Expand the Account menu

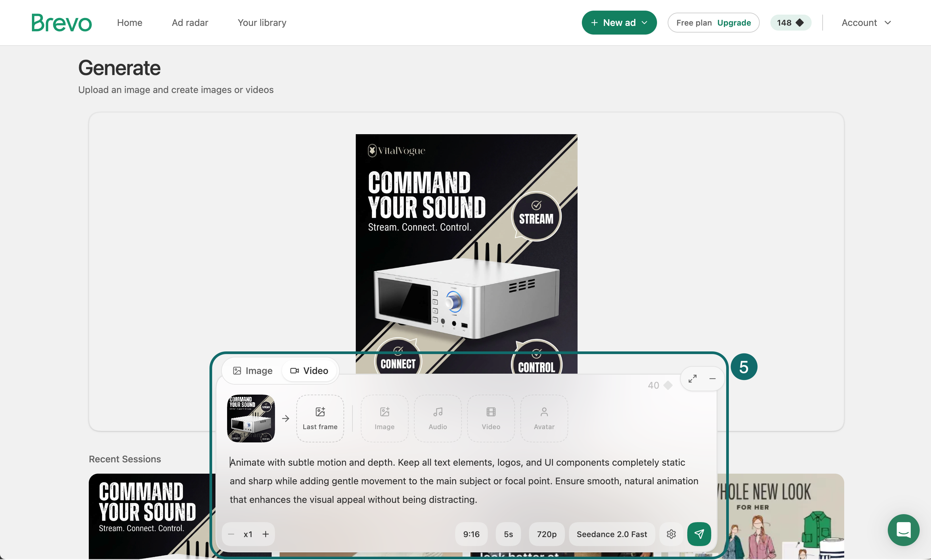coord(866,23)
